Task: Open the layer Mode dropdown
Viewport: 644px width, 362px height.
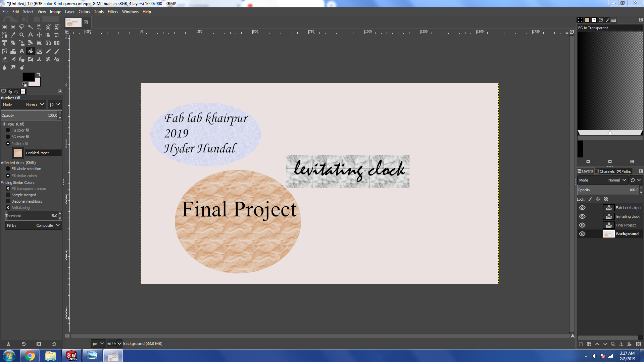Action: [x=603, y=180]
